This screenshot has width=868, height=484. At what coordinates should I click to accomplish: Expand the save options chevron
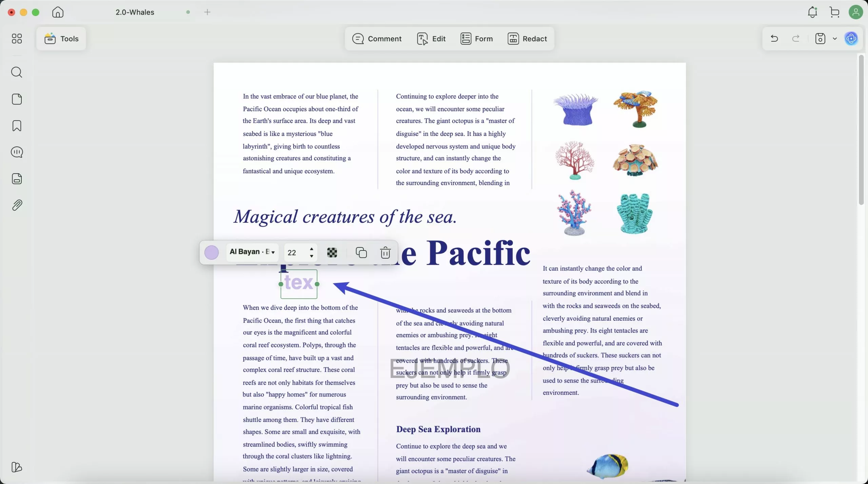pos(835,39)
